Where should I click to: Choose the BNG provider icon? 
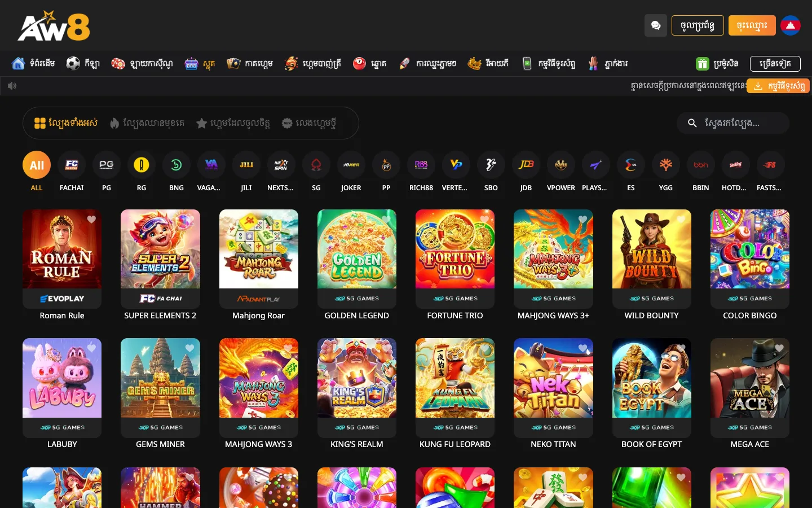[x=176, y=165]
